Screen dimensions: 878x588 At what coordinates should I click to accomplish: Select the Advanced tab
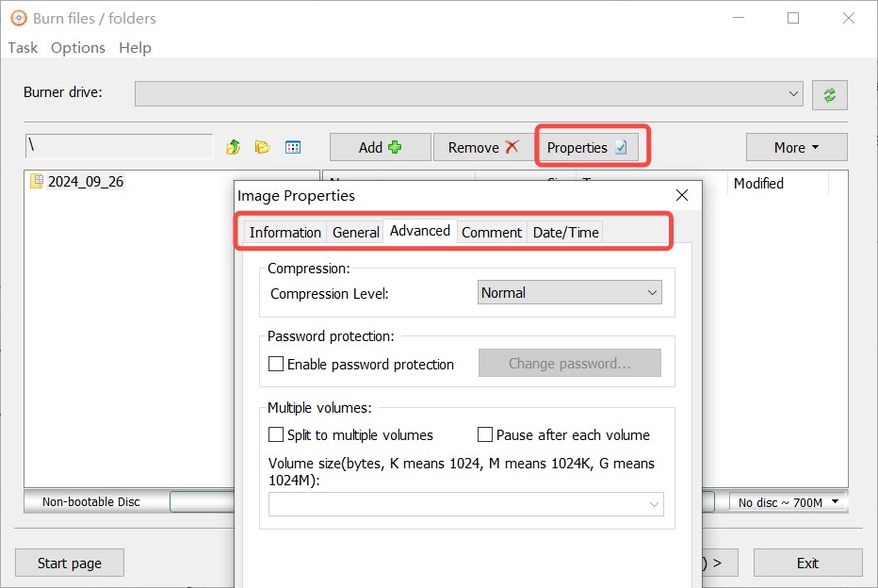(420, 231)
